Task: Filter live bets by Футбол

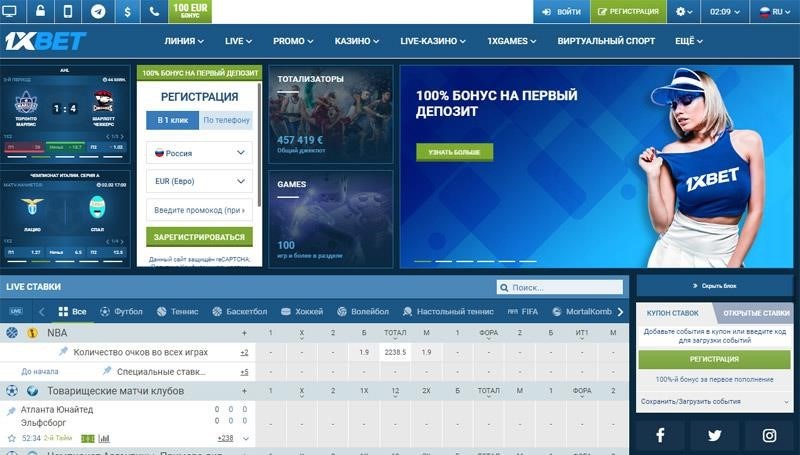Action: [121, 312]
